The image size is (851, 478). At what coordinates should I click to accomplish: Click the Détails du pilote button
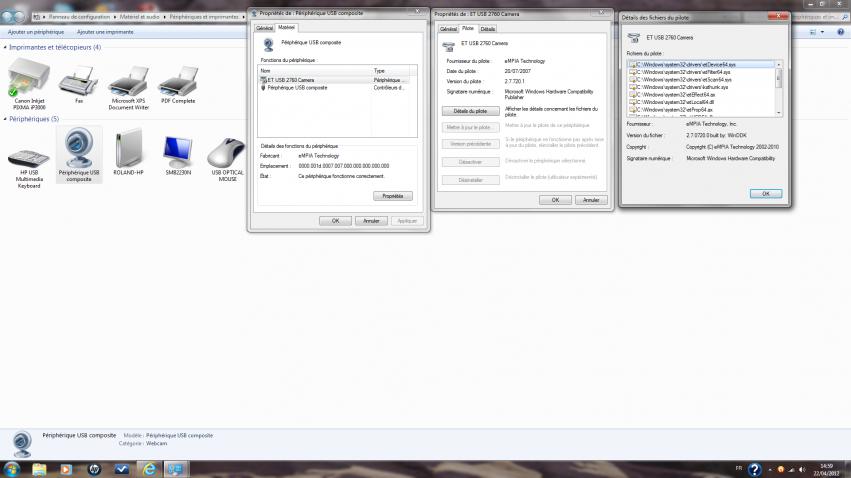pos(470,111)
